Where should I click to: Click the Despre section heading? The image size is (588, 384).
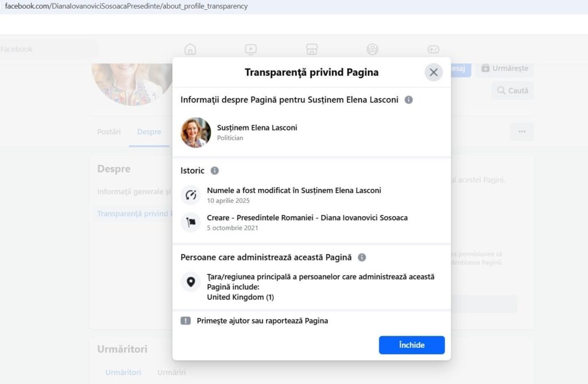[x=114, y=169]
